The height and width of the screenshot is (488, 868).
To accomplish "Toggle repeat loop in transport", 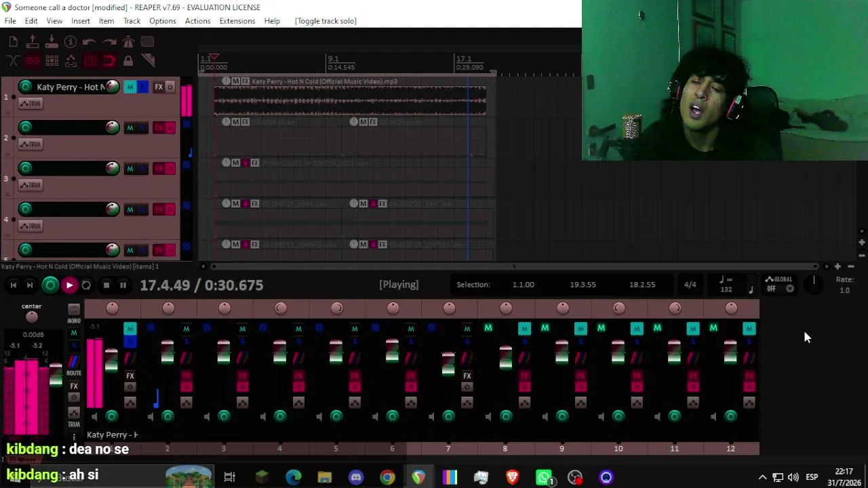I will click(x=86, y=285).
